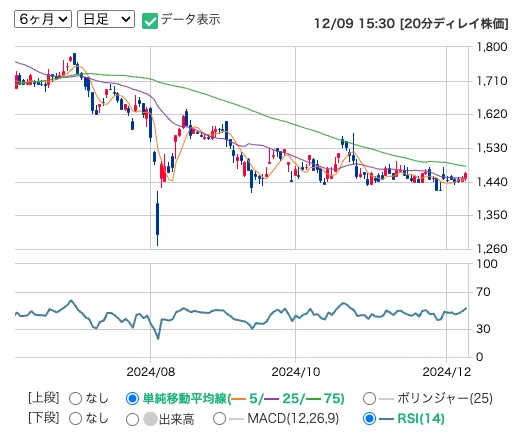
Task: Click the 1,440 price axis label
Action: tap(492, 182)
